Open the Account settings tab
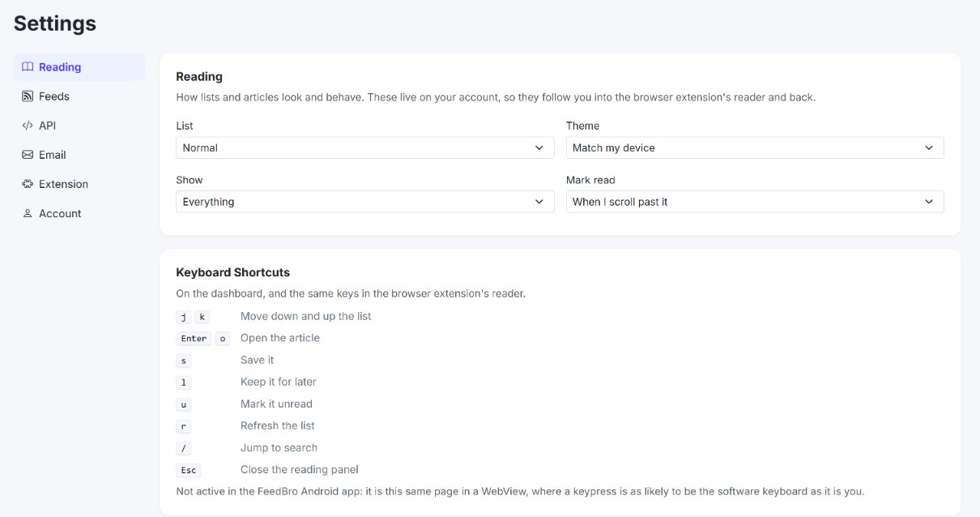Viewport: 980px width, 517px height. [x=79, y=213]
